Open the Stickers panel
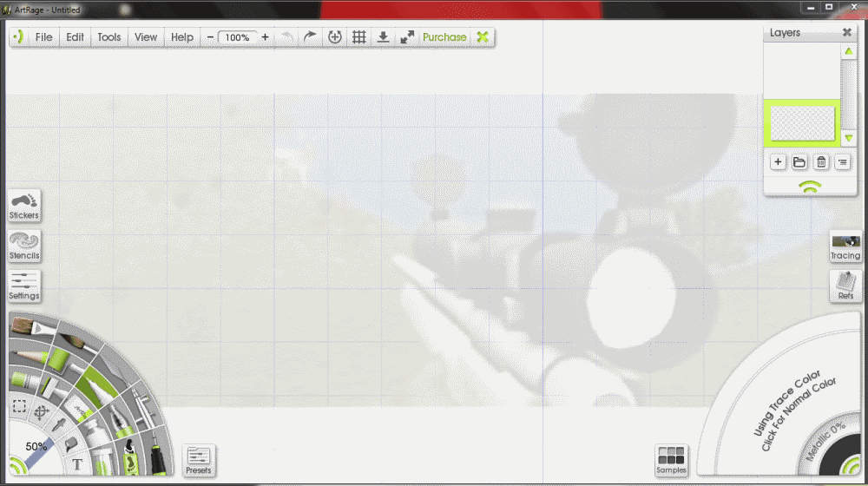 tap(23, 206)
